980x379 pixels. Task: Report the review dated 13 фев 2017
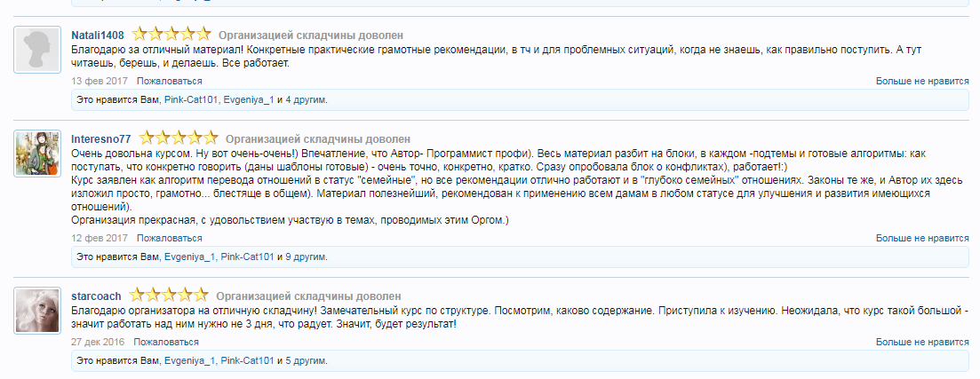coord(169,81)
